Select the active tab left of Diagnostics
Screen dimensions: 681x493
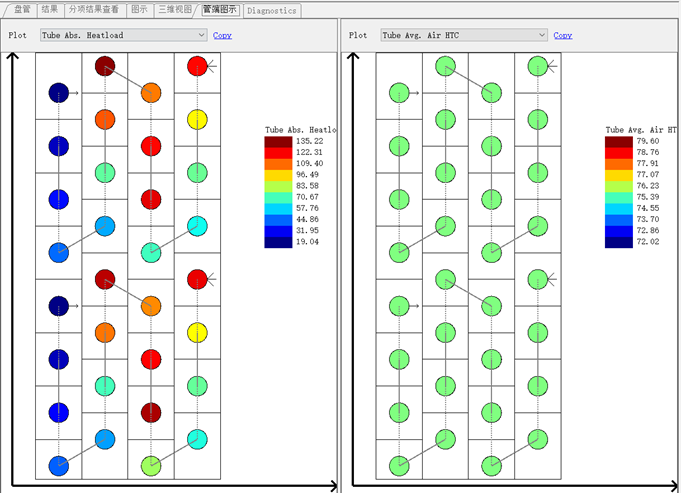[x=220, y=10]
